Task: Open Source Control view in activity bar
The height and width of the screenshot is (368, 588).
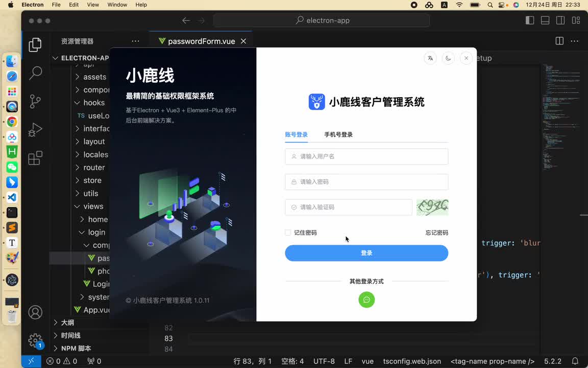Action: coord(35,101)
